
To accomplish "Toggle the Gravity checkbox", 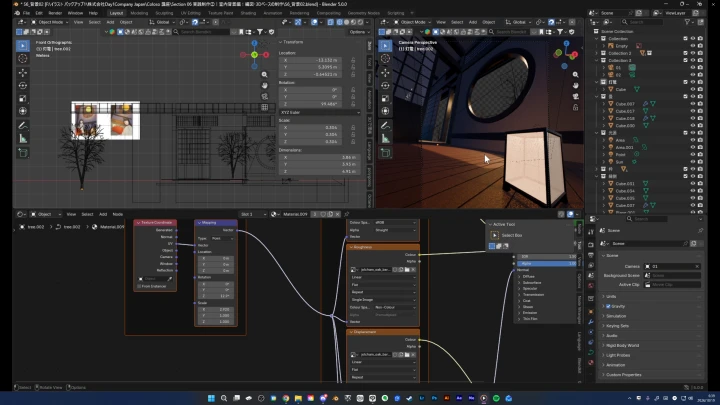I will coord(608,306).
